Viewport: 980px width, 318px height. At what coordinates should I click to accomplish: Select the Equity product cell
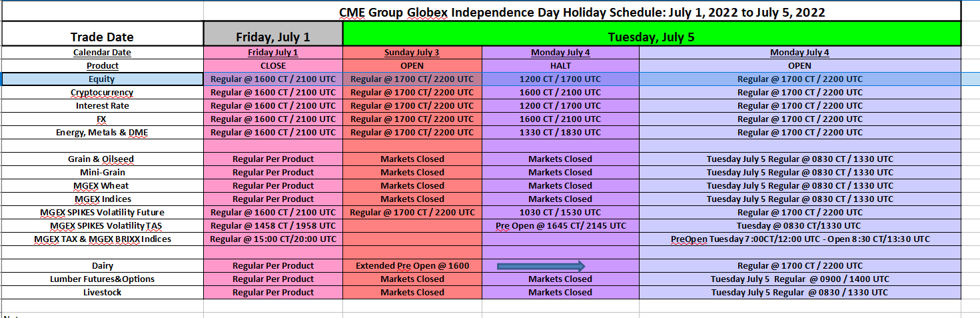[x=103, y=79]
